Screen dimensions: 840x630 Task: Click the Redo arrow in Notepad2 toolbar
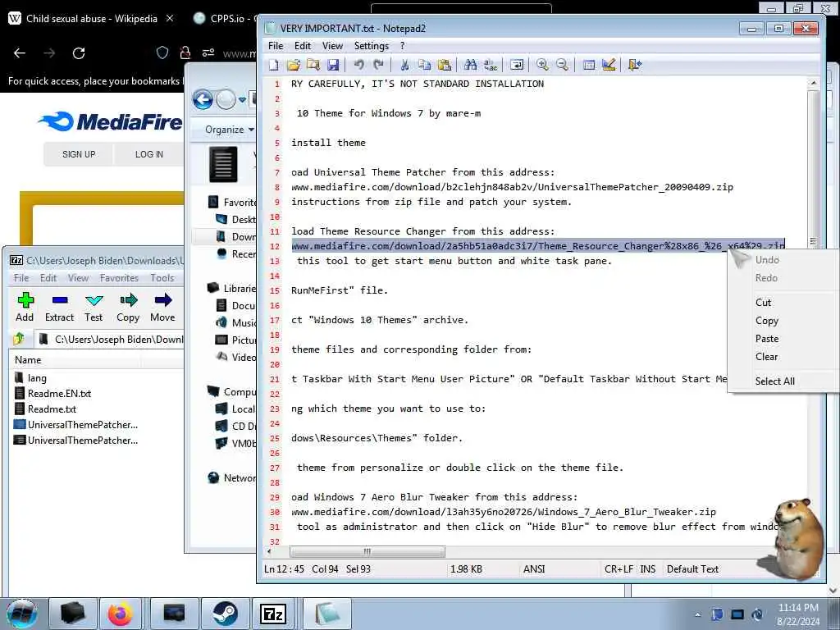pyautogui.click(x=379, y=66)
